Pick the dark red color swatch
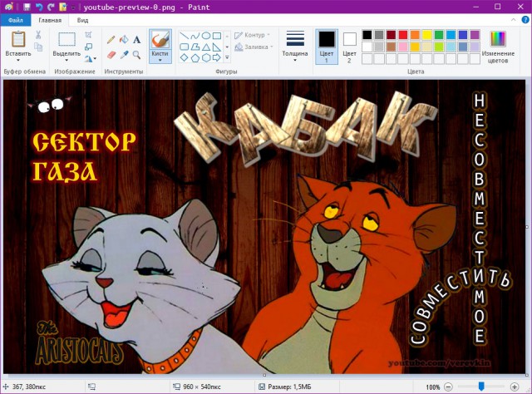The height and width of the screenshot is (394, 532). click(391, 35)
